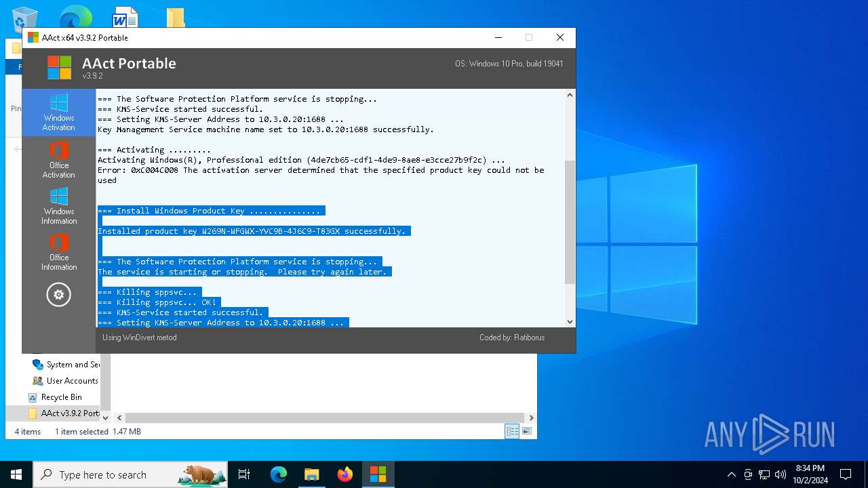Viewport: 868px width, 488px height.
Task: Click Explorer horizontal scrollbar right arrow
Action: pos(531,418)
